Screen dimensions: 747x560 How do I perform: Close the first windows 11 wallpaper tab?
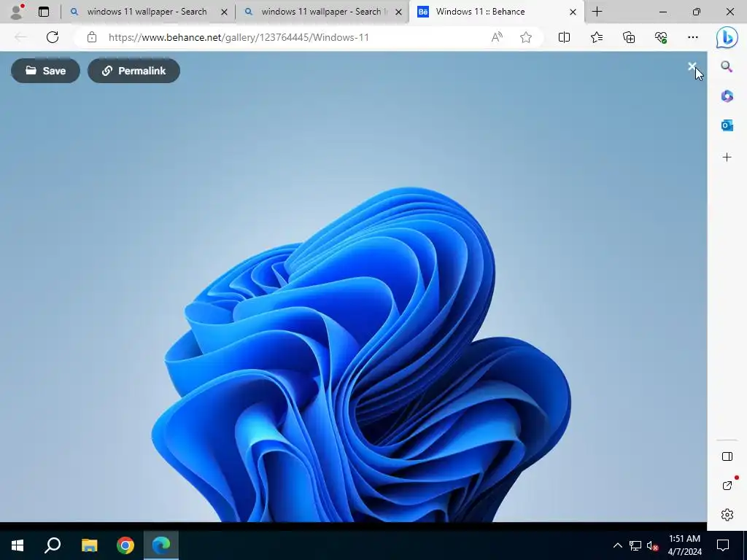coord(224,12)
